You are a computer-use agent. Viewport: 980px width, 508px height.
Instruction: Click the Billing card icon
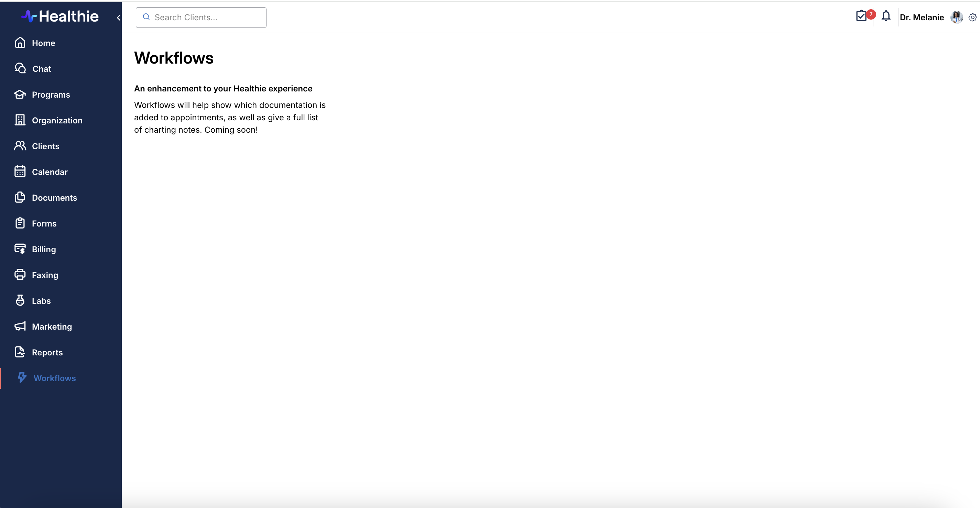tap(20, 249)
